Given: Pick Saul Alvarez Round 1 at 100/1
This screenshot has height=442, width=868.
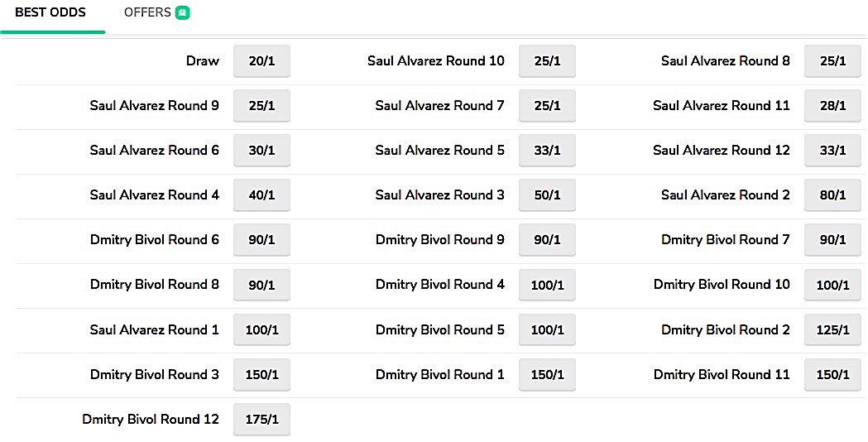Looking at the screenshot, I should click(x=261, y=329).
